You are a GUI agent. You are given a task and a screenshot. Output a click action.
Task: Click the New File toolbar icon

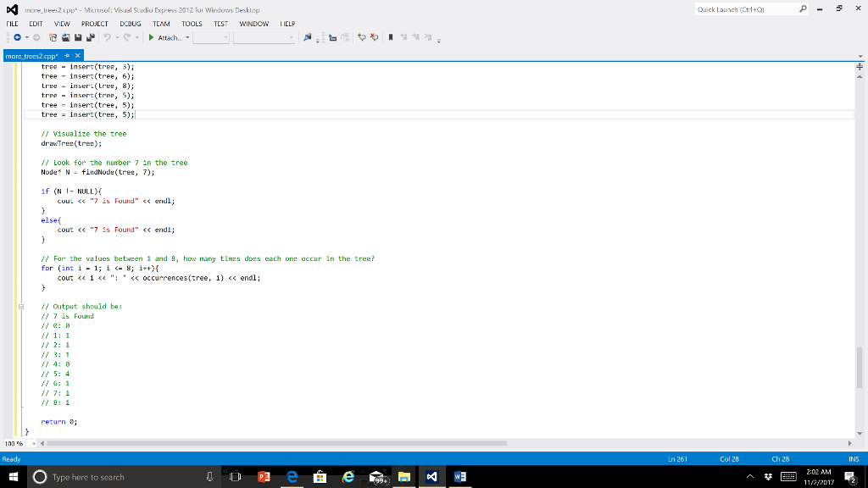[53, 36]
